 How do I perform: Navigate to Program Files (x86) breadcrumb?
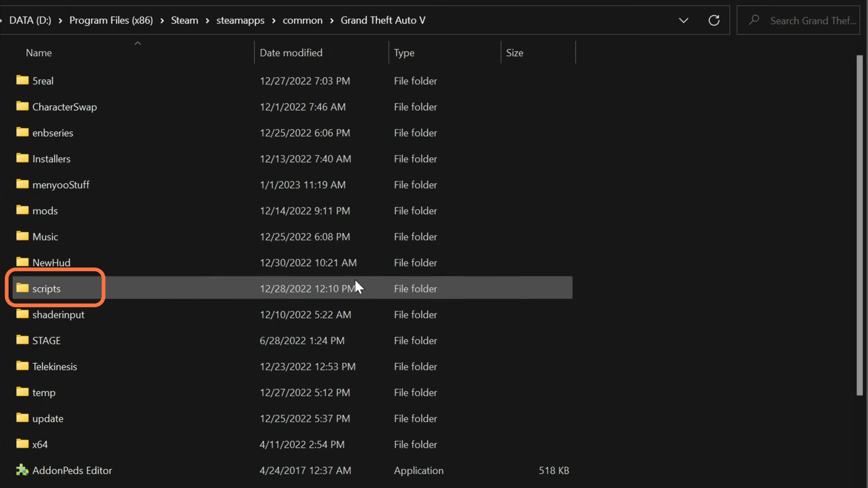point(111,20)
